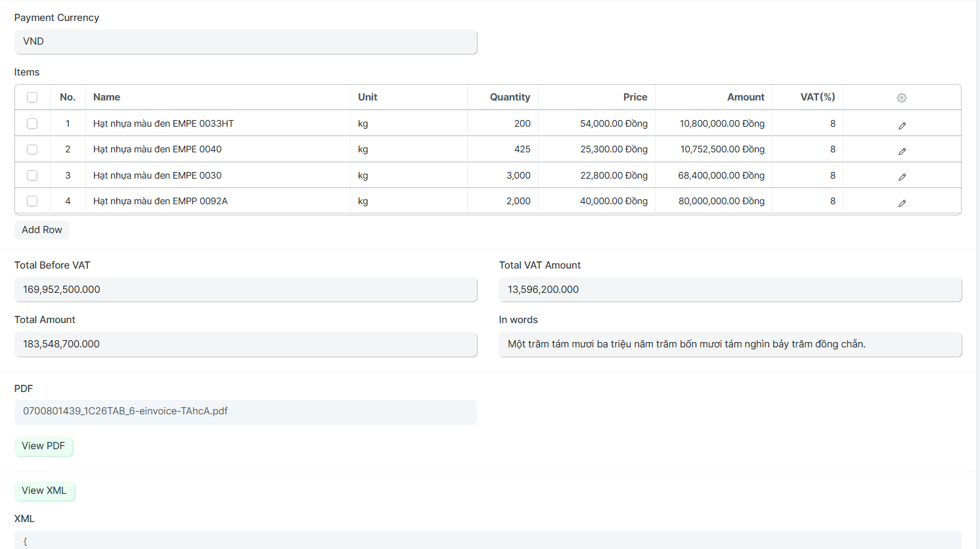The width and height of the screenshot is (980, 549).
Task: Tick the checkbox for row 3
Action: tap(32, 175)
